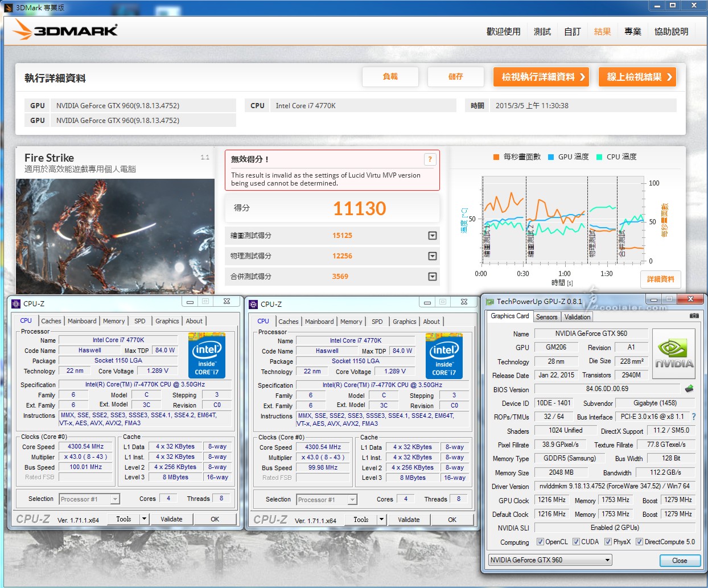Click the score value 11130

coord(360,209)
